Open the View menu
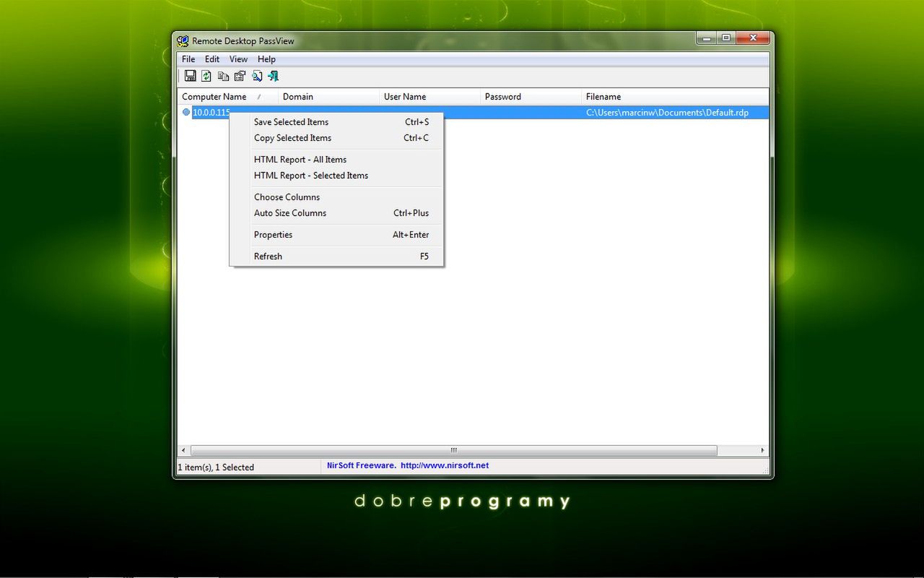924x578 pixels. click(x=238, y=59)
